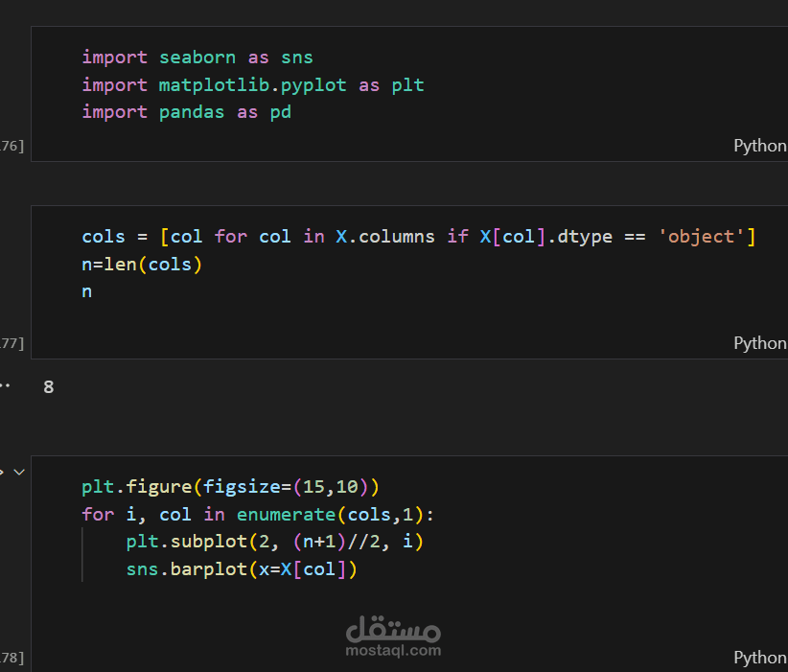This screenshot has width=788, height=672.
Task: Run the plt.figure cell with play icon
Action: click(2, 472)
